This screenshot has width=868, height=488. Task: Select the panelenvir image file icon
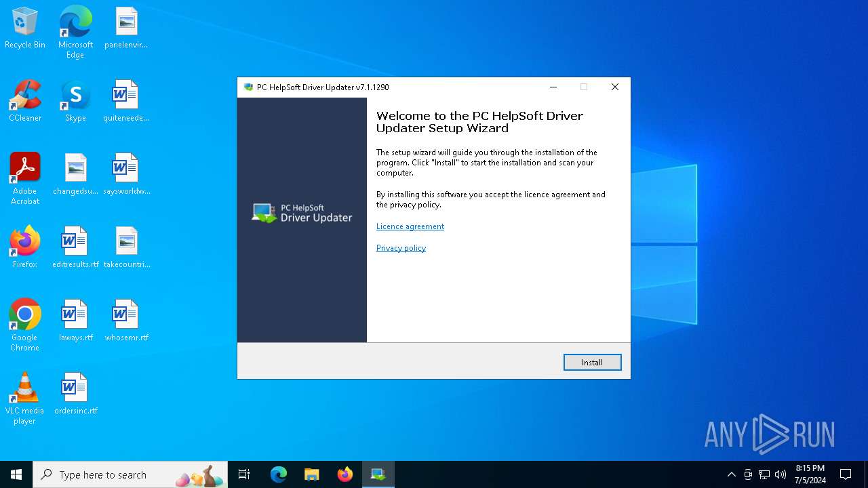[x=126, y=28]
